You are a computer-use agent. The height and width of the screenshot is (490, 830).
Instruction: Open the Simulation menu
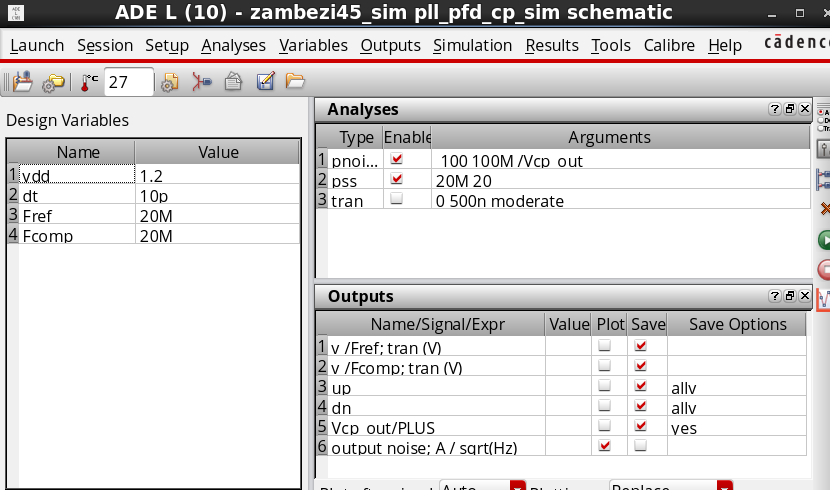point(472,46)
